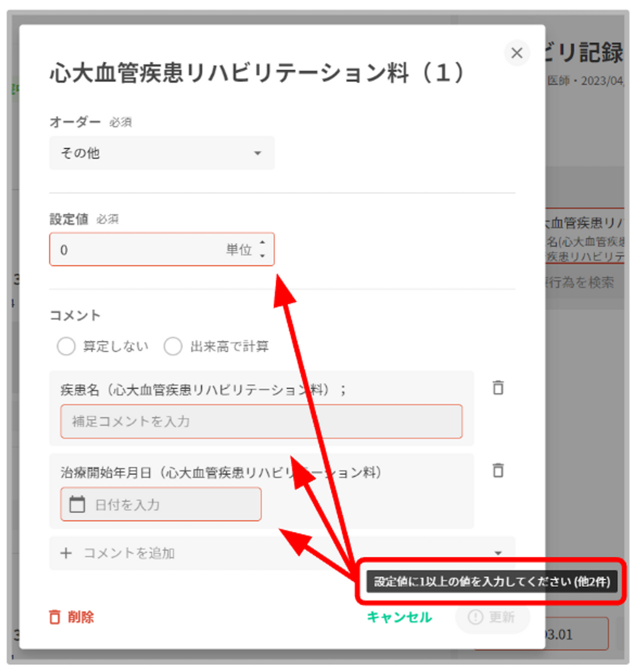639x672 pixels.
Task: Increase 設定値 with up stepper arrow
Action: click(262, 243)
